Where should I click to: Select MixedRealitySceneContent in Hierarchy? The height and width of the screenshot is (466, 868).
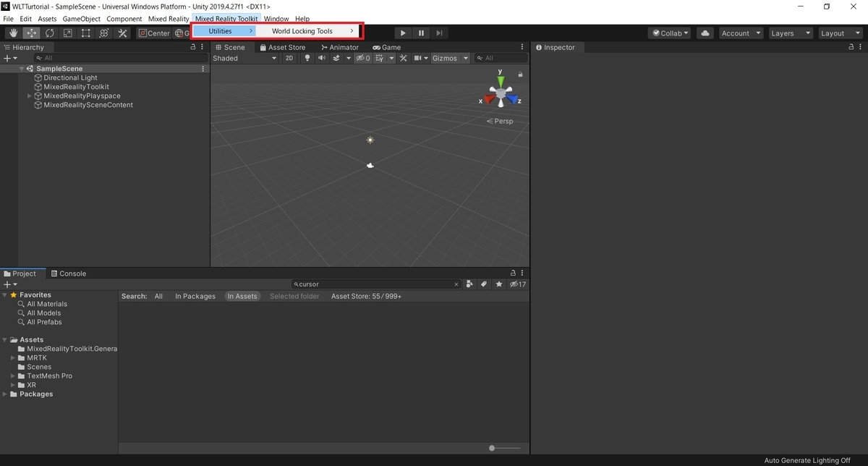coord(88,105)
